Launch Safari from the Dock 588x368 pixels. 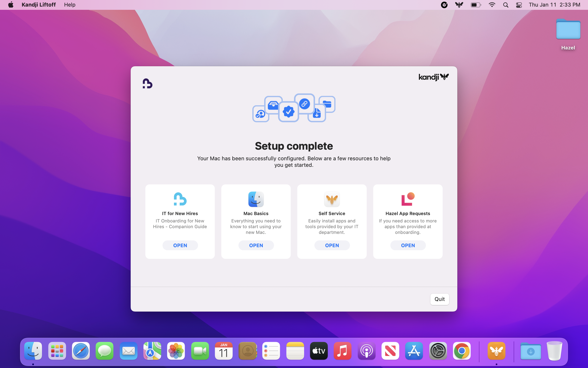point(81,351)
